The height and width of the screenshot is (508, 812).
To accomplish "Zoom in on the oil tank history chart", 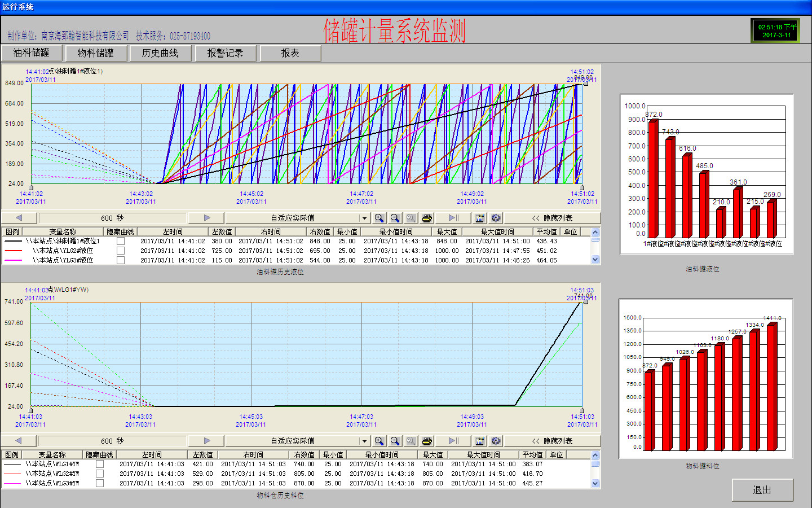I will tap(379, 218).
